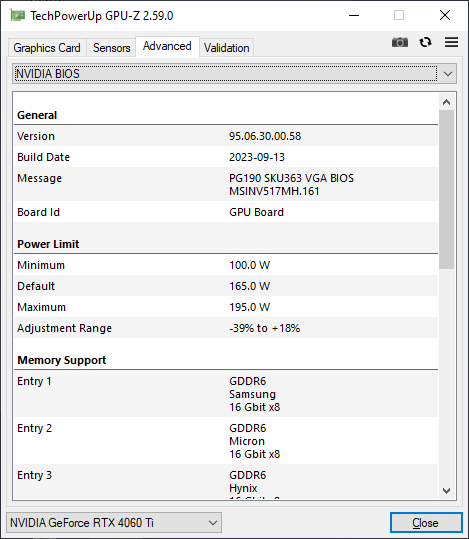Click the Power Limit section header
Viewport: 469px width, 539px height.
[48, 244]
